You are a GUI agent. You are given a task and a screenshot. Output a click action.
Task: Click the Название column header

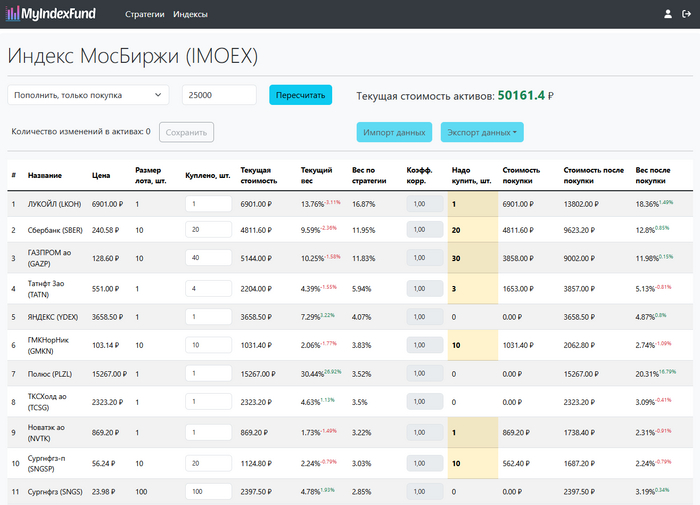[44, 176]
